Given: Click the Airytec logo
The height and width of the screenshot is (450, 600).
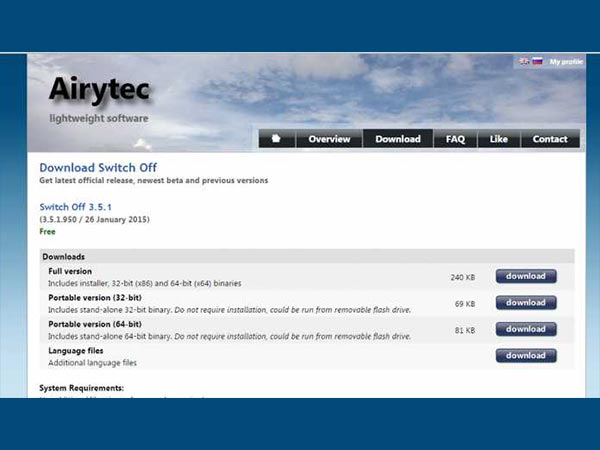Looking at the screenshot, I should 99,90.
